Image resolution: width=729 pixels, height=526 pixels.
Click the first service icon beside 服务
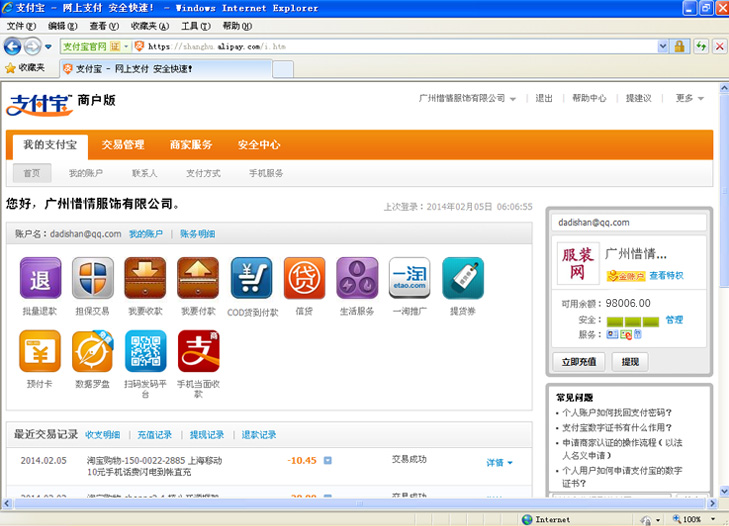click(612, 334)
